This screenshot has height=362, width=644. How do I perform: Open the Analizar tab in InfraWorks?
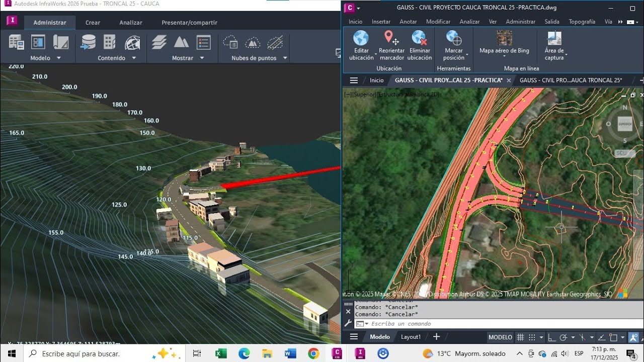point(131,23)
